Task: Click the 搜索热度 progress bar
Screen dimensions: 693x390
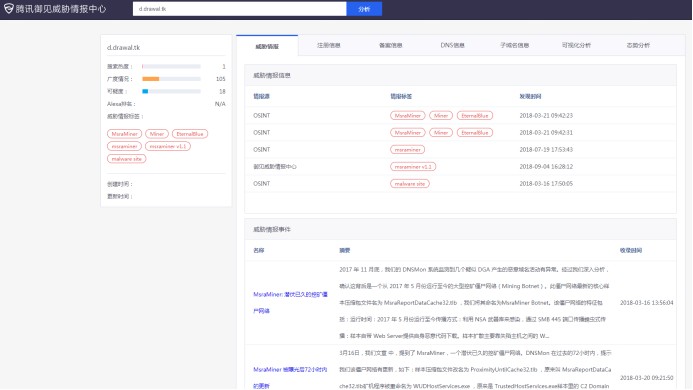Action: coord(171,66)
